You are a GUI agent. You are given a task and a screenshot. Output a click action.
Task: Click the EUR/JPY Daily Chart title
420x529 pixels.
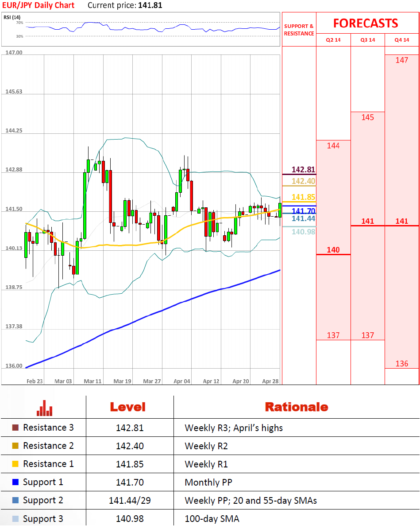38,5
